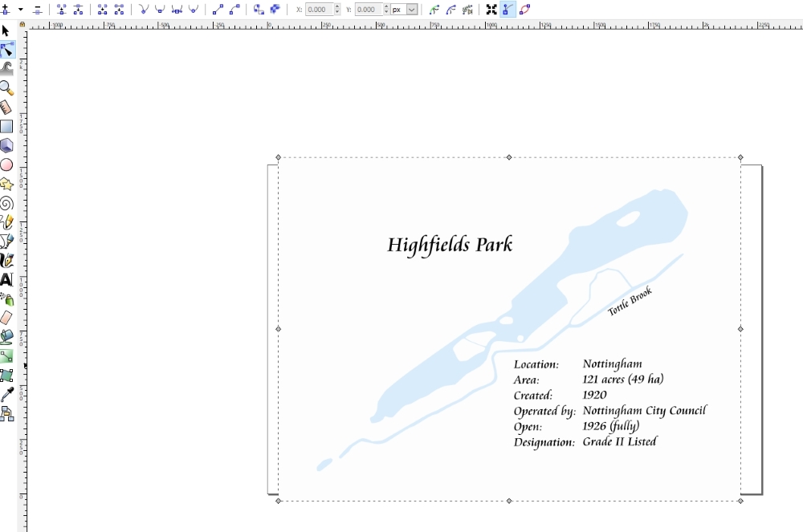Viewport: 803px width, 532px height.
Task: Join selected nodes icon
Action: (x=62, y=9)
